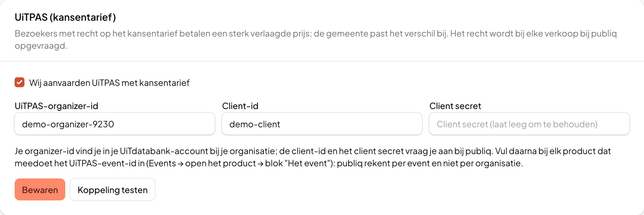Uncheck the orange UiTPAS kansentarief checkbox
Screen dimensions: 644x215
tap(20, 82)
